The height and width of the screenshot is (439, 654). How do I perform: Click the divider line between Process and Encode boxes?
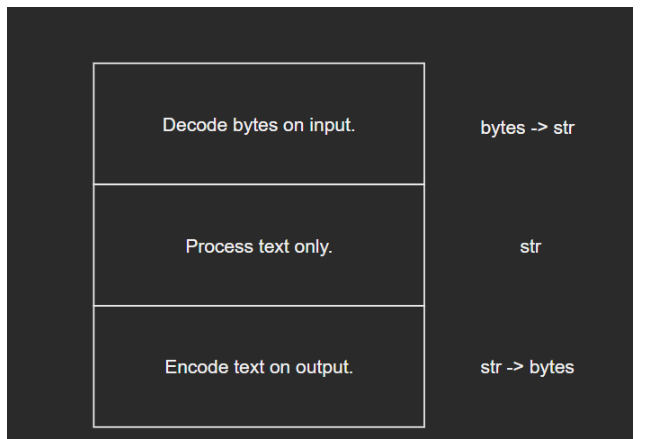click(x=258, y=305)
